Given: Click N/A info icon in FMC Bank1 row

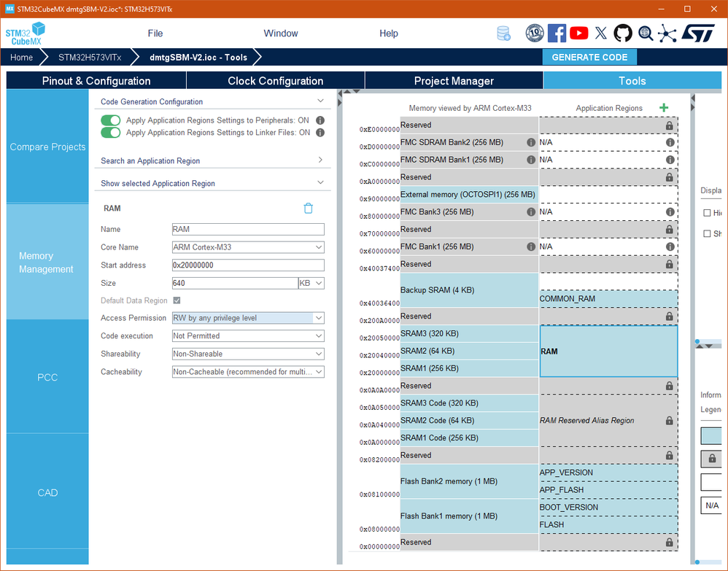Looking at the screenshot, I should 670,246.
